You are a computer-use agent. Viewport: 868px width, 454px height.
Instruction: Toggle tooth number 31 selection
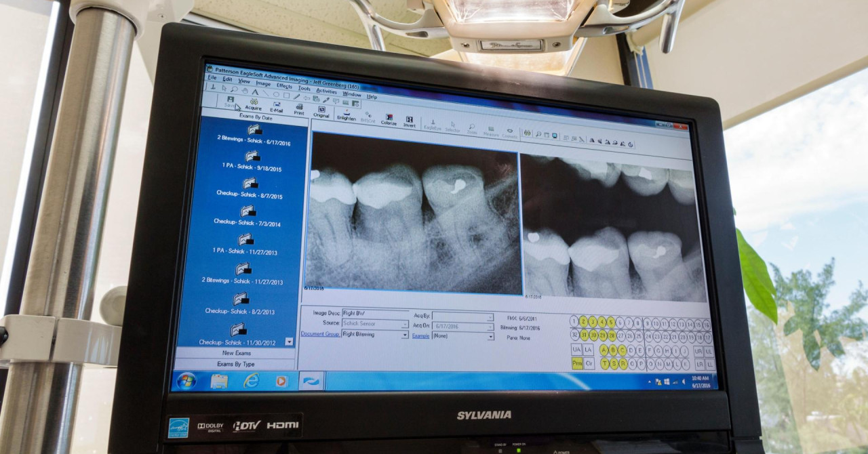[x=584, y=335]
